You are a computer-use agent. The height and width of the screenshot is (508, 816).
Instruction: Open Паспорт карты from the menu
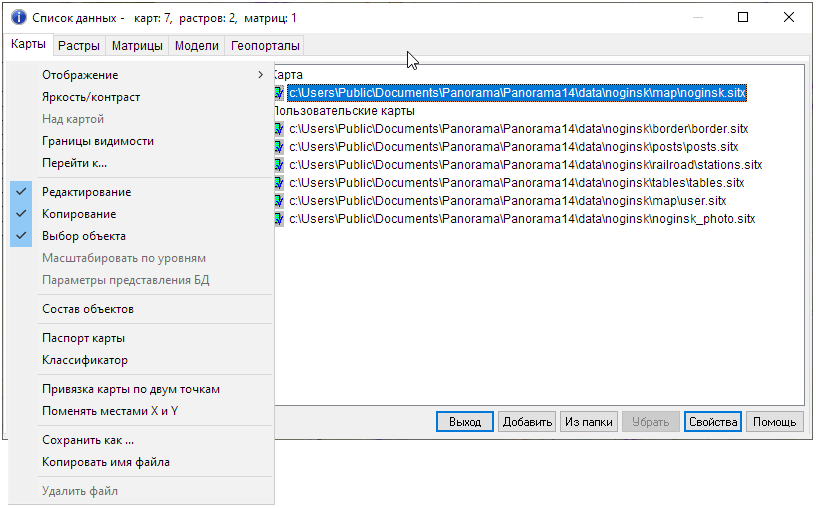click(x=83, y=338)
